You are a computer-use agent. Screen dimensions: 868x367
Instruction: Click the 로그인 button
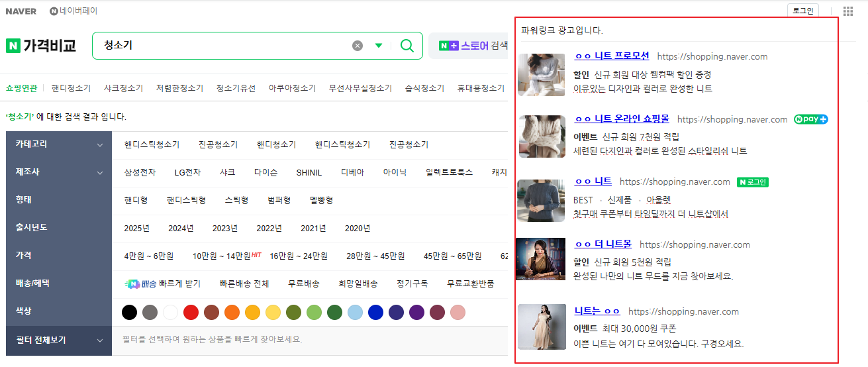coord(802,11)
